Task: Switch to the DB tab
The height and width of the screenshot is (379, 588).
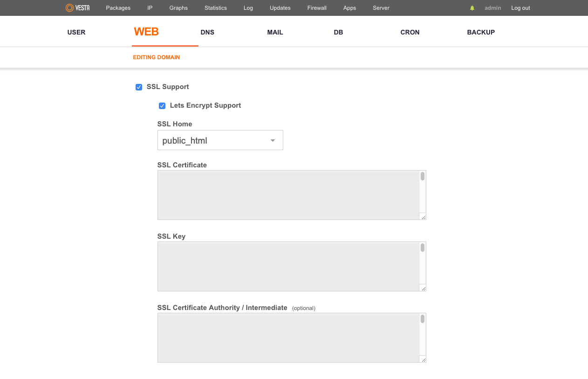Action: 338,32
